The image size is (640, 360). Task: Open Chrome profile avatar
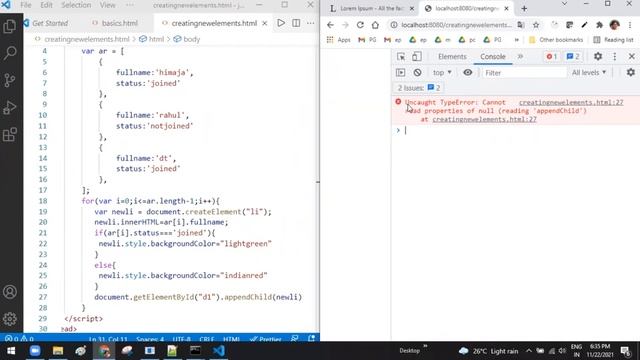614,25
